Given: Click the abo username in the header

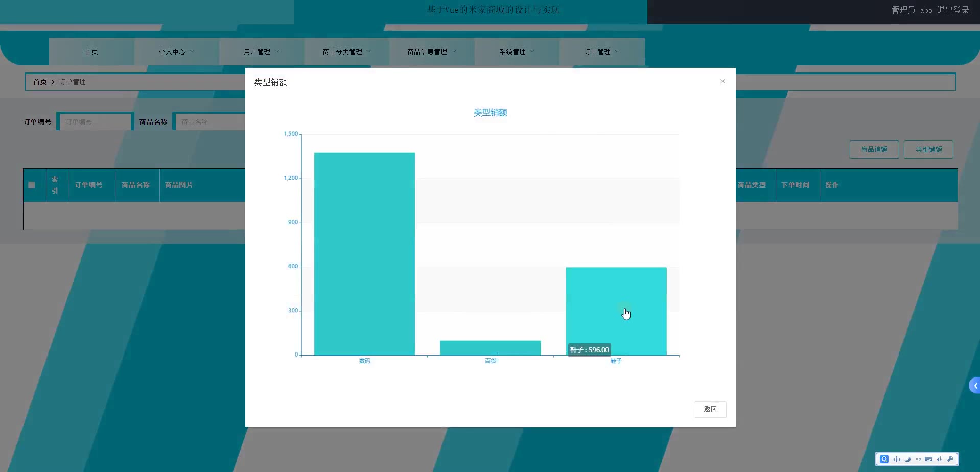Looking at the screenshot, I should pos(926,10).
